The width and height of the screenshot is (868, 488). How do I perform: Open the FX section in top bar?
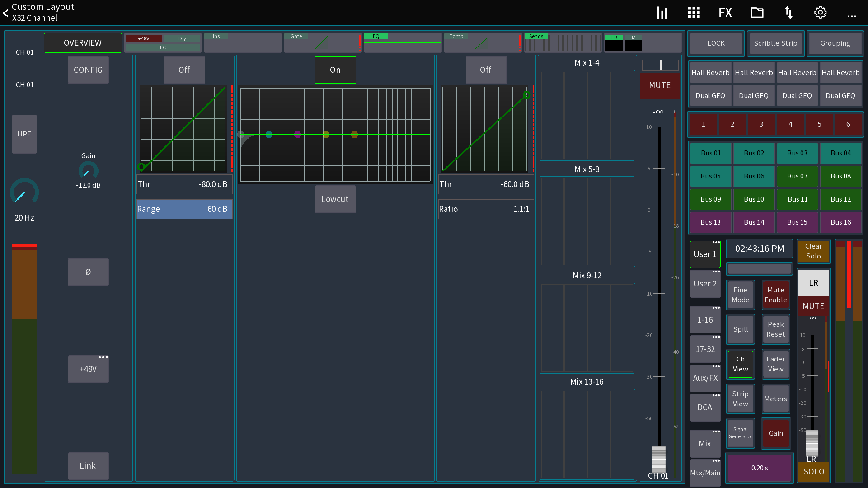(725, 13)
